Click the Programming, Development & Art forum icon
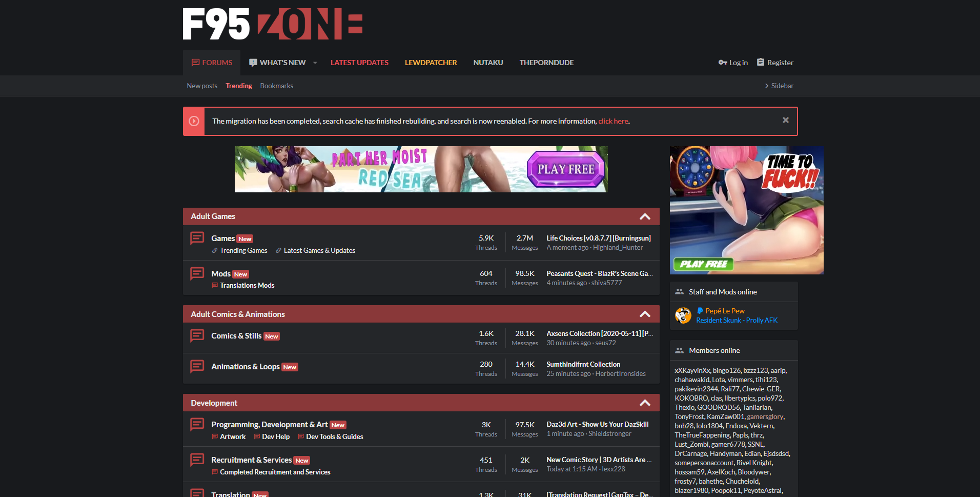Image resolution: width=980 pixels, height=497 pixels. point(197,425)
